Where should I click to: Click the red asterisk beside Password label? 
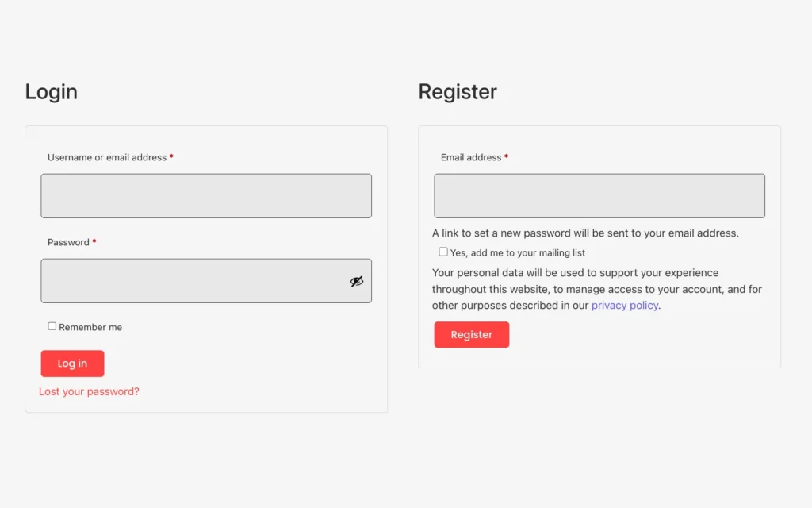[94, 241]
